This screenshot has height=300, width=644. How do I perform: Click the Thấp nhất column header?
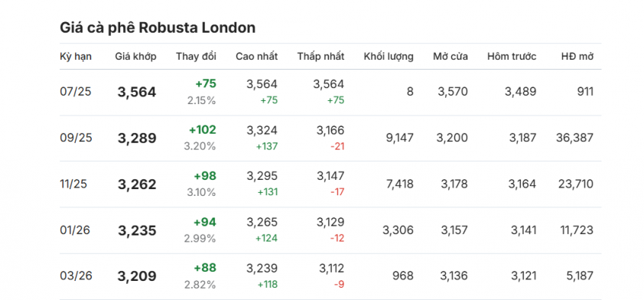pos(320,57)
